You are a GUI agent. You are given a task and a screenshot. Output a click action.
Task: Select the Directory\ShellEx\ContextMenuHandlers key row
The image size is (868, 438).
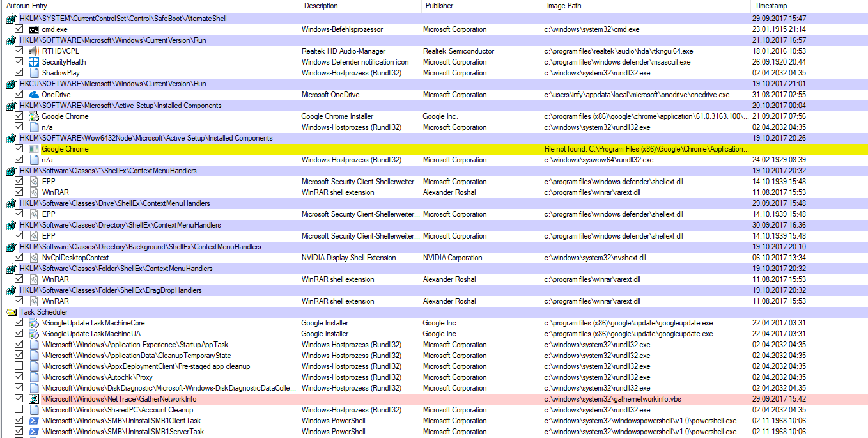[x=434, y=225]
